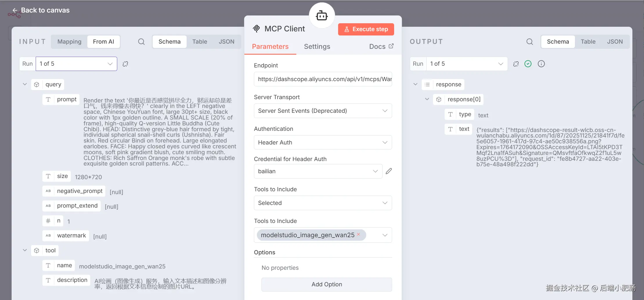The image size is (644, 300).
Task: Select the watermark field label
Action: pos(71,235)
